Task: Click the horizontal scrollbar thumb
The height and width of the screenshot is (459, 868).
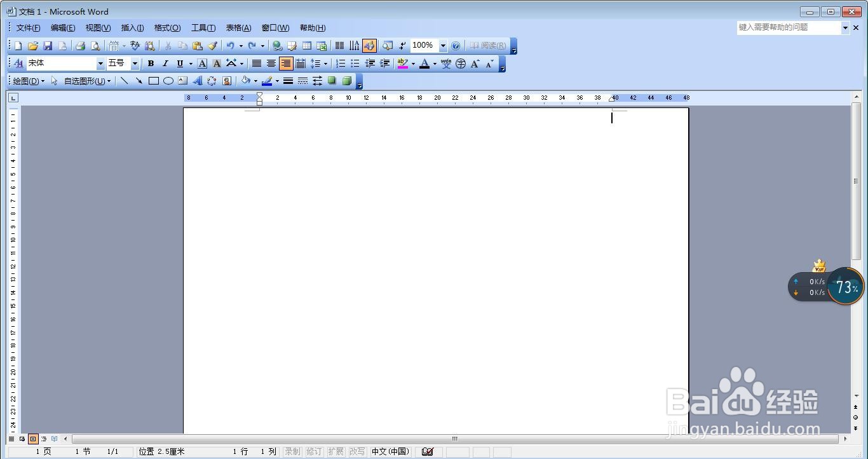Action: 455,439
